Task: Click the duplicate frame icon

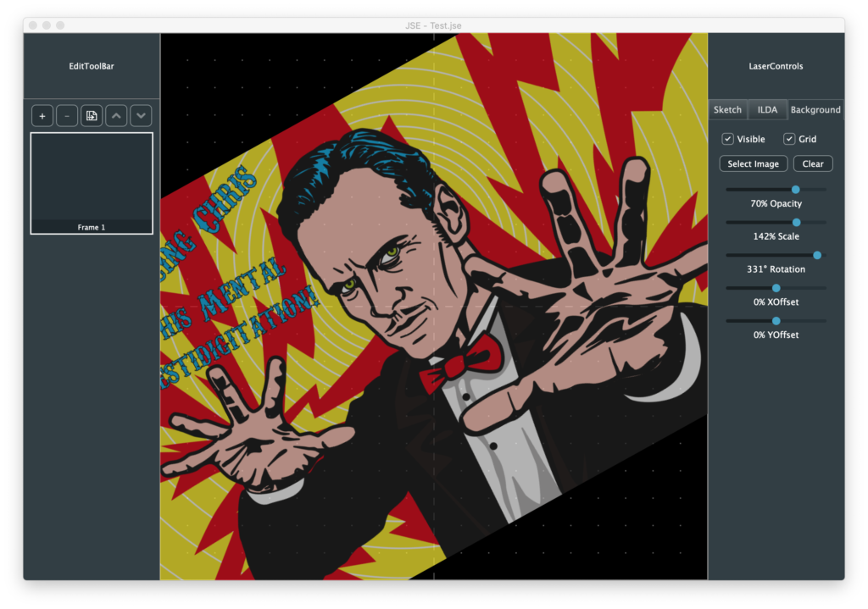Action: click(92, 116)
